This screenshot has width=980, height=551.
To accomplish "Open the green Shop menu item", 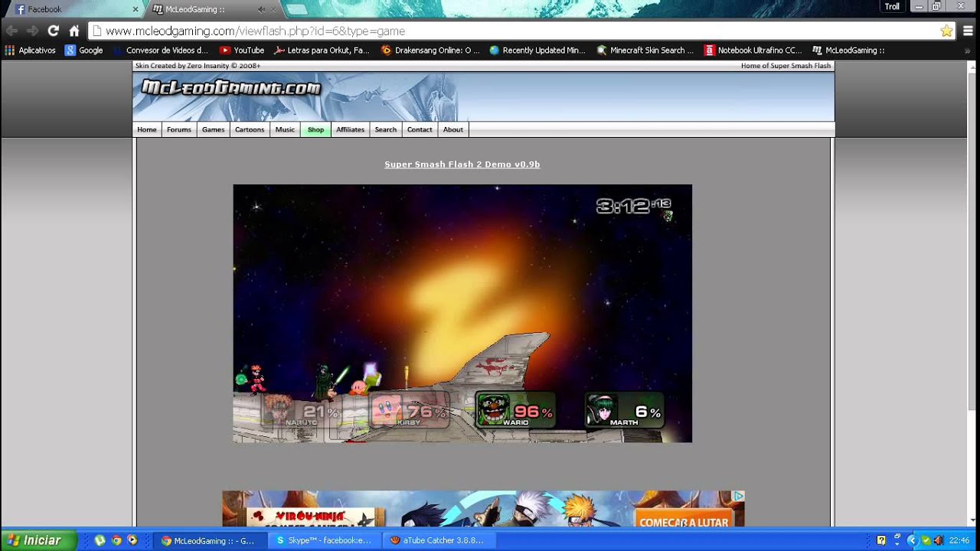I will (x=316, y=129).
